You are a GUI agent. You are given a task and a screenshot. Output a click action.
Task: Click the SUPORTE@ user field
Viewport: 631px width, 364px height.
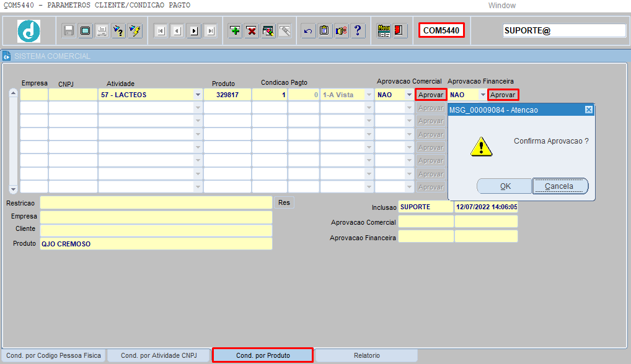coord(564,30)
